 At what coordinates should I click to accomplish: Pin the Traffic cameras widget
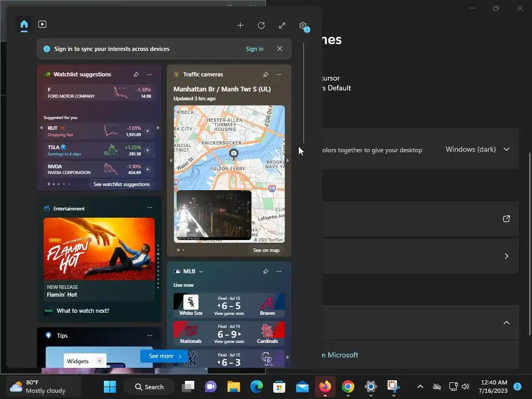pos(265,74)
